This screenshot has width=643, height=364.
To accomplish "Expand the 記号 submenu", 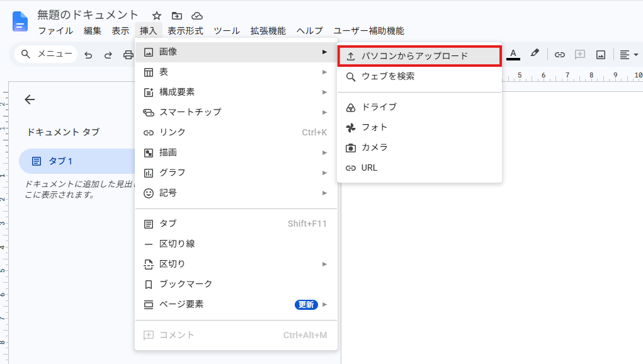I will click(x=236, y=193).
